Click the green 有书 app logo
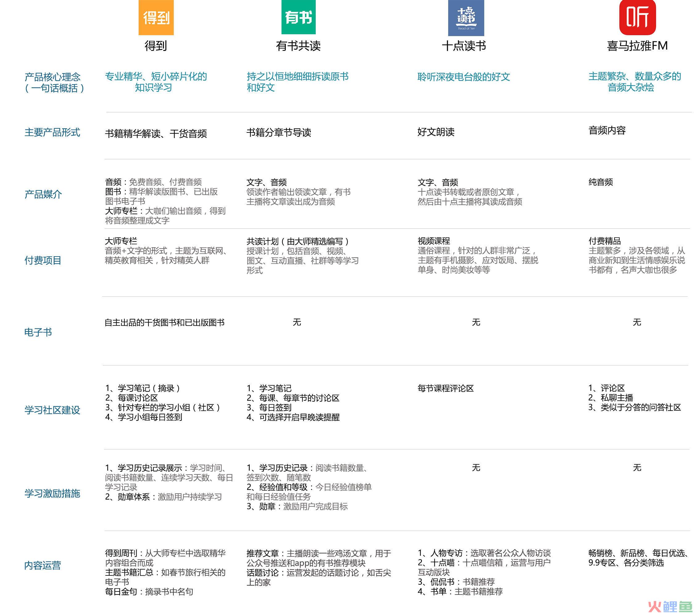This screenshot has height=614, width=700. pos(298,17)
